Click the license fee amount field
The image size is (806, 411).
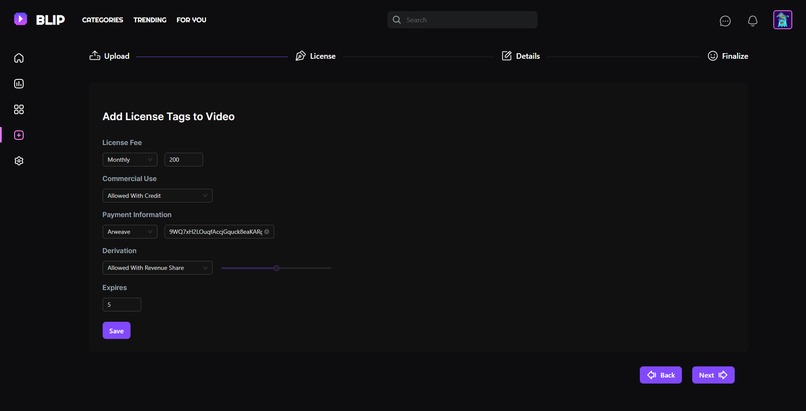click(x=184, y=160)
